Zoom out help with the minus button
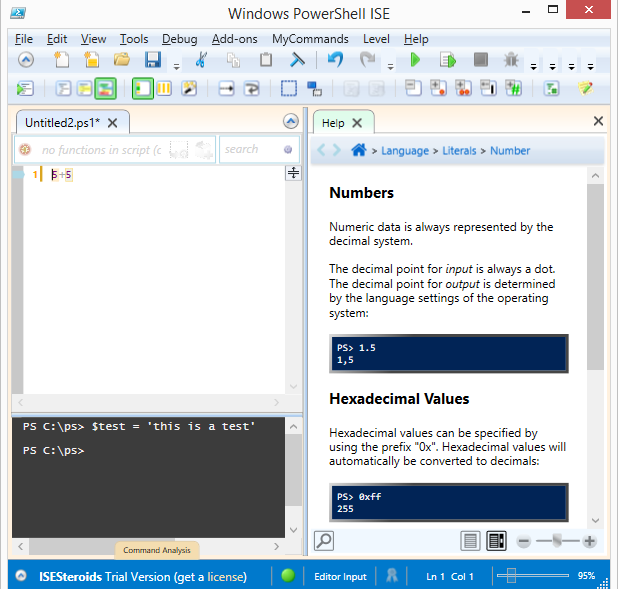618x589 pixels. (523, 541)
